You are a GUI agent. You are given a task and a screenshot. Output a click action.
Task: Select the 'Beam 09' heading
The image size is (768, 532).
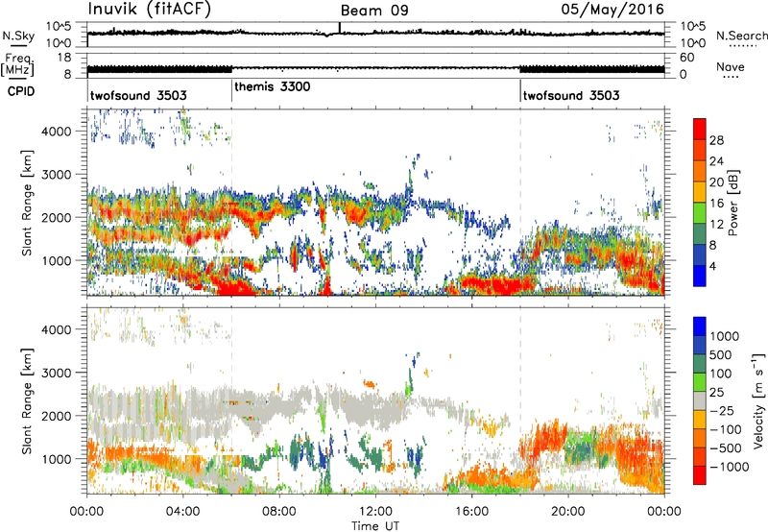[374, 11]
